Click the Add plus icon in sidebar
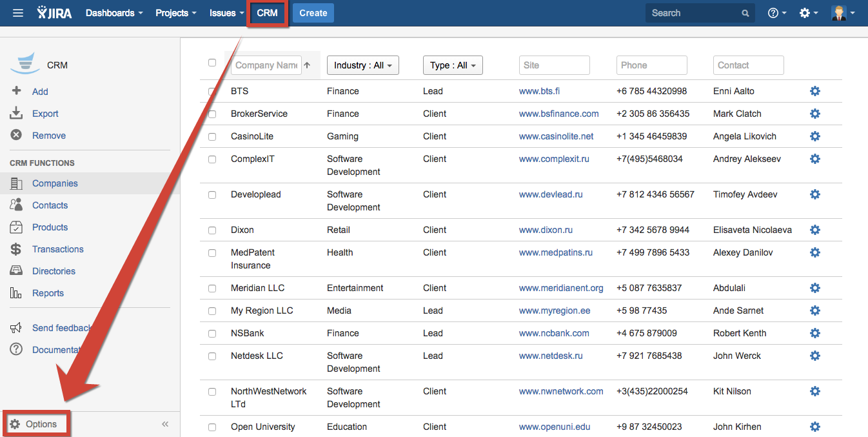This screenshot has height=437, width=868. (x=17, y=91)
